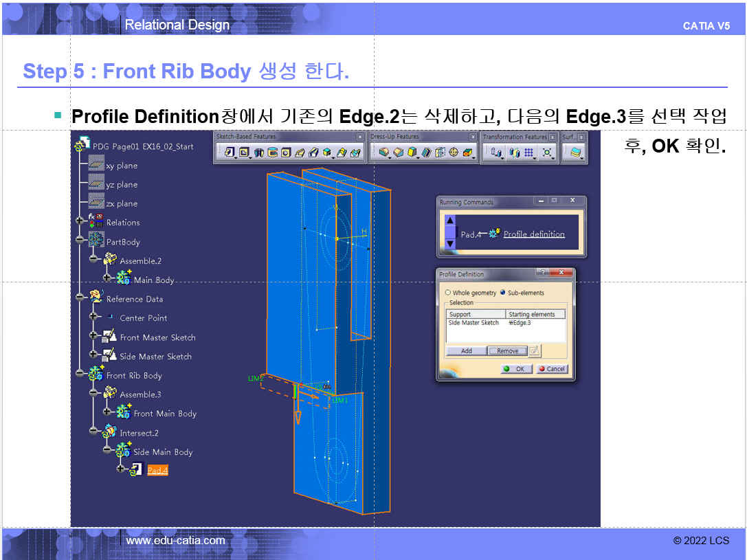Click the Remove button
Image resolution: width=747 pixels, height=560 pixels.
[x=507, y=350]
